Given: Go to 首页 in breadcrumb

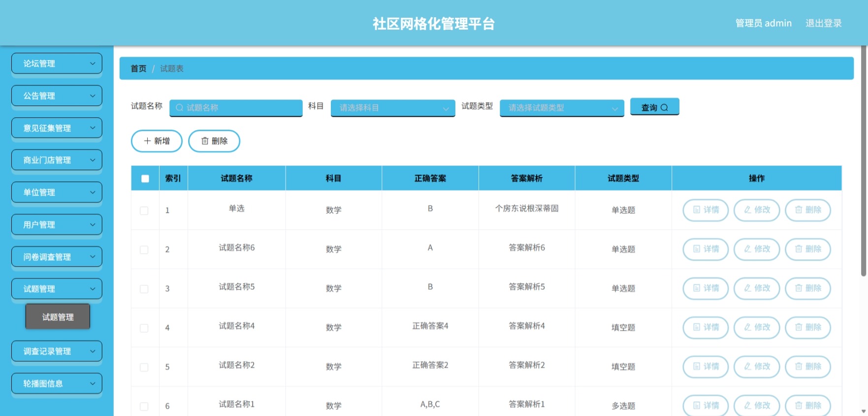Looking at the screenshot, I should coord(138,69).
